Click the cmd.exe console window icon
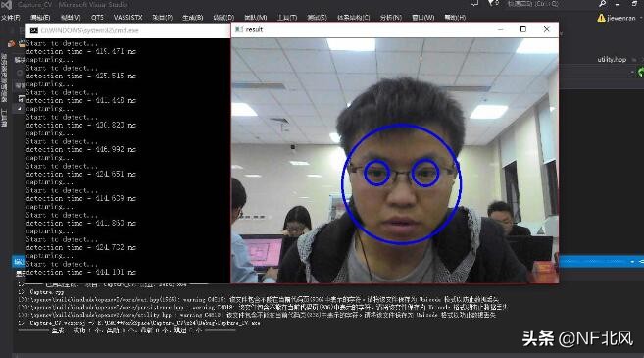 click(x=34, y=30)
